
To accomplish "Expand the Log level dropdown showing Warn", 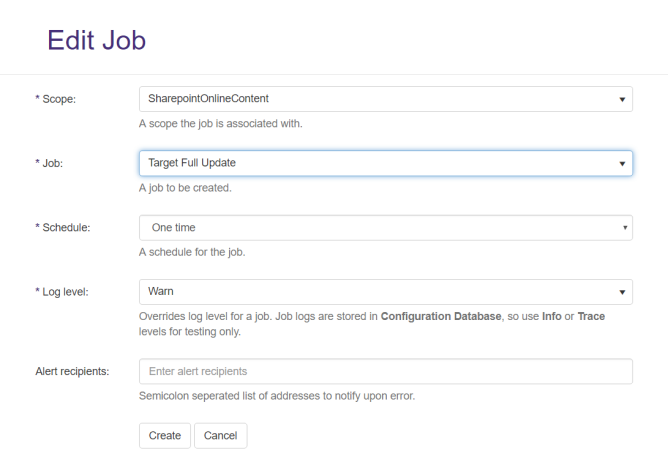I will (x=385, y=292).
